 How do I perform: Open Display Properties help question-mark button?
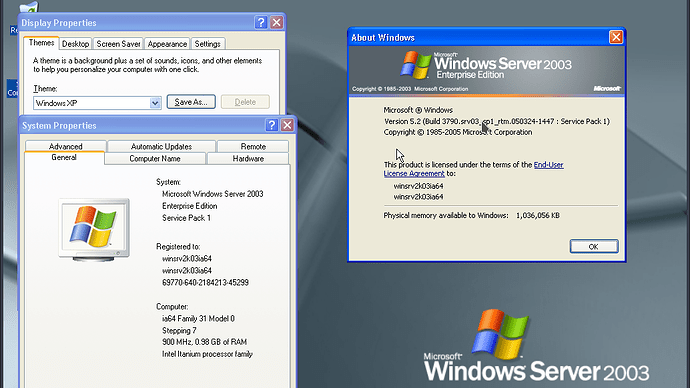click(x=261, y=22)
